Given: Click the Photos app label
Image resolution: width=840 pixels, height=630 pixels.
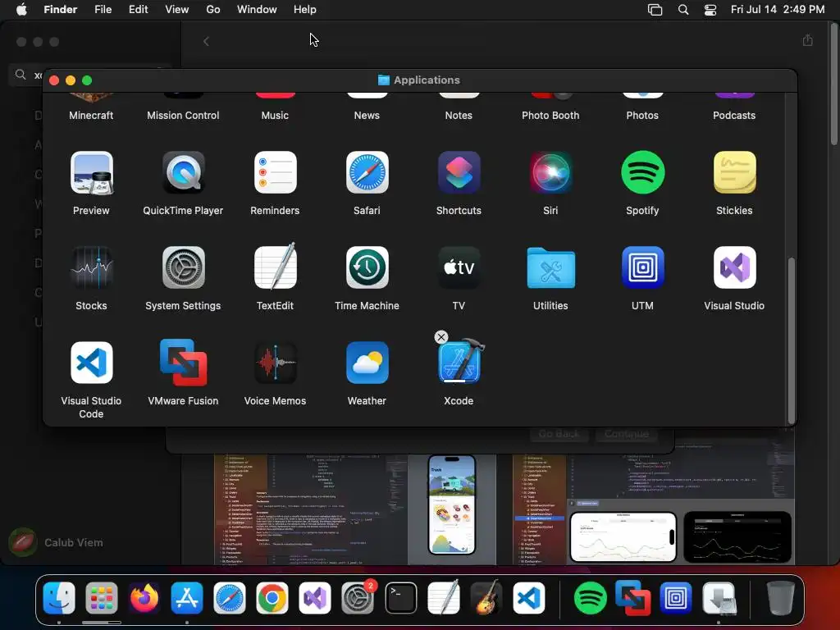Looking at the screenshot, I should [x=642, y=115].
